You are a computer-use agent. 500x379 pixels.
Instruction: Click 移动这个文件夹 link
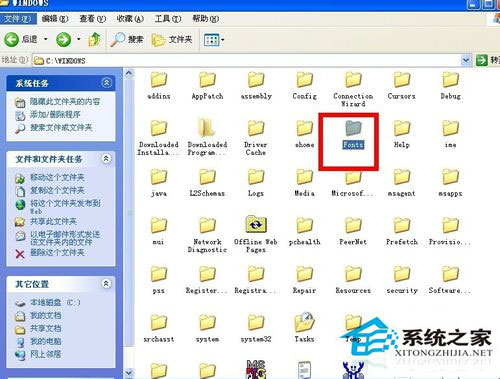pyautogui.click(x=57, y=177)
